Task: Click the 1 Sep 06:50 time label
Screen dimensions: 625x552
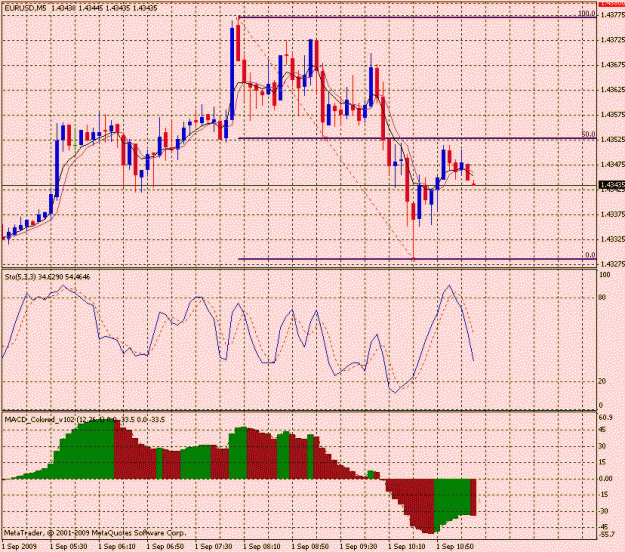Action: (x=165, y=546)
